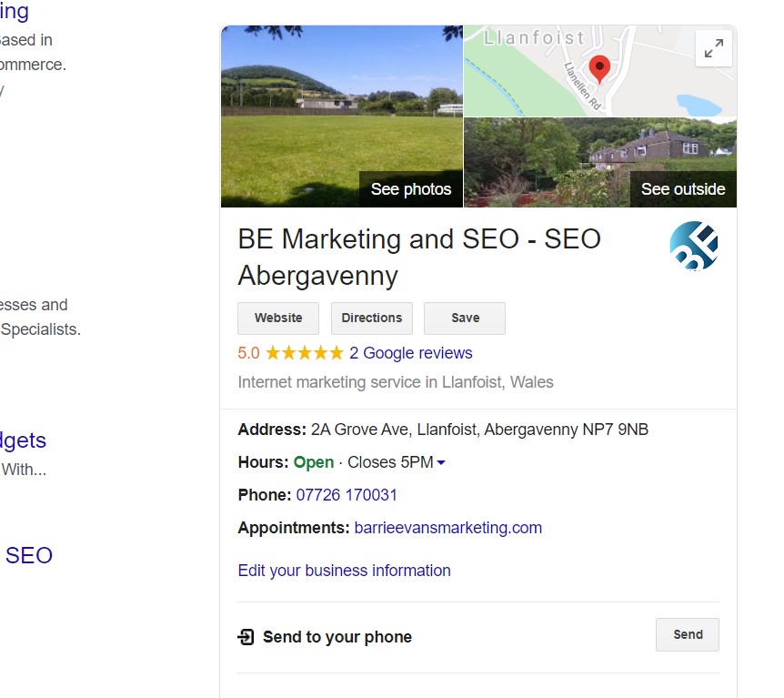Click Edit your business information
Image resolution: width=784 pixels, height=698 pixels.
pyautogui.click(x=344, y=571)
